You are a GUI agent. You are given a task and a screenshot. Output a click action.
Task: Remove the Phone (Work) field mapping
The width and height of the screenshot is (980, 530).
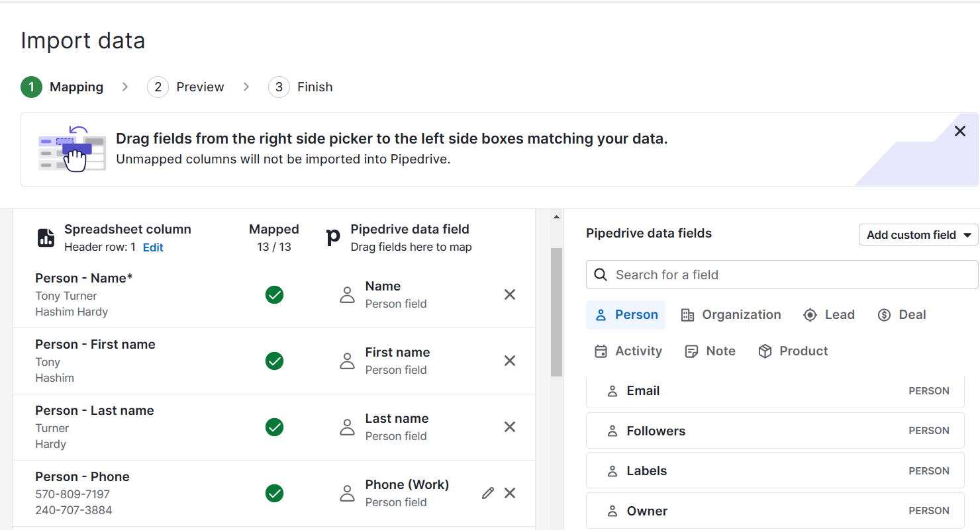(x=509, y=493)
